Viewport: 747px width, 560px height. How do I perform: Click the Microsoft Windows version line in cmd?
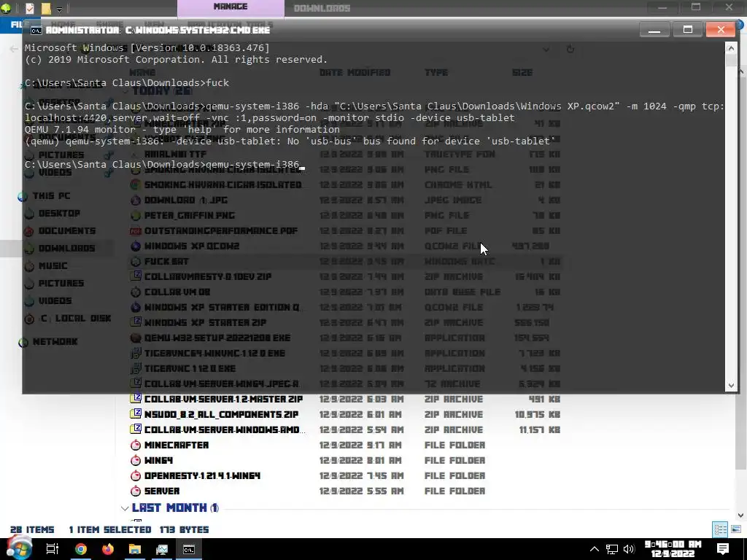point(147,47)
